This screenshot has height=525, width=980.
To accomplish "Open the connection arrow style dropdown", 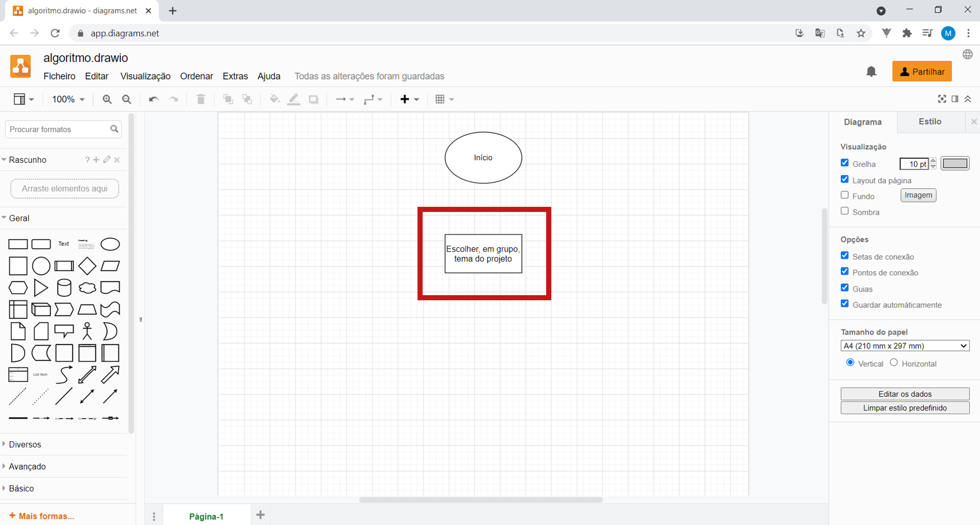I will (x=345, y=99).
